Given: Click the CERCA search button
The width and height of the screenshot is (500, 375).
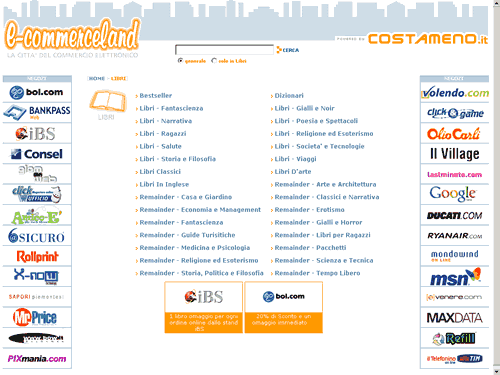Looking at the screenshot, I should 288,50.
